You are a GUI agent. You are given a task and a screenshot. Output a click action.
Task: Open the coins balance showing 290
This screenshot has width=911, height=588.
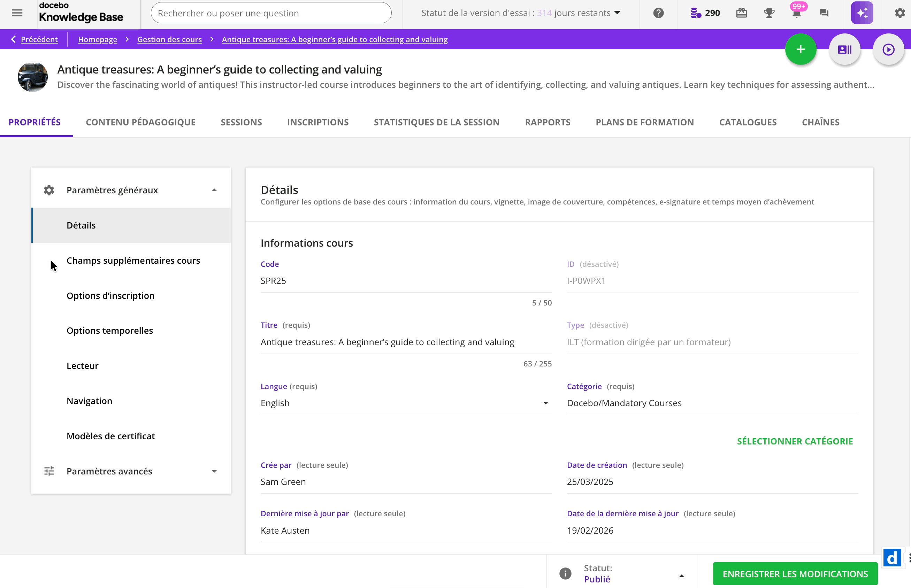point(705,13)
